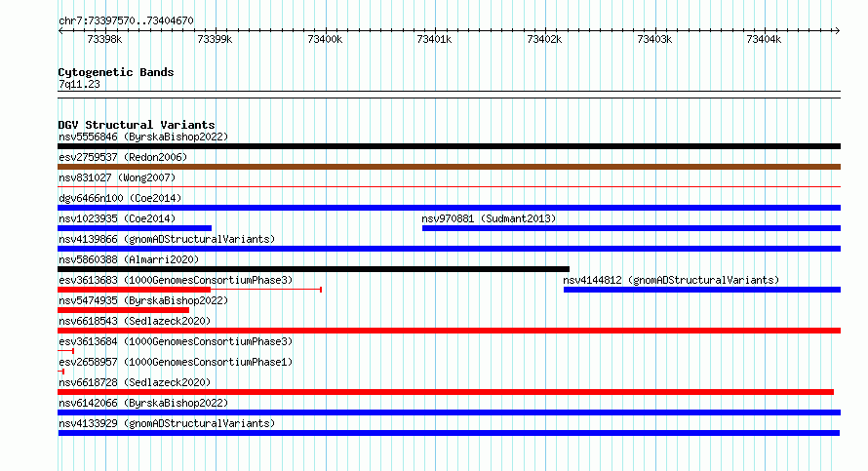Click esv3613684 (1000GenomesConsortiumPhase3) label
The image size is (868, 471).
tap(176, 341)
